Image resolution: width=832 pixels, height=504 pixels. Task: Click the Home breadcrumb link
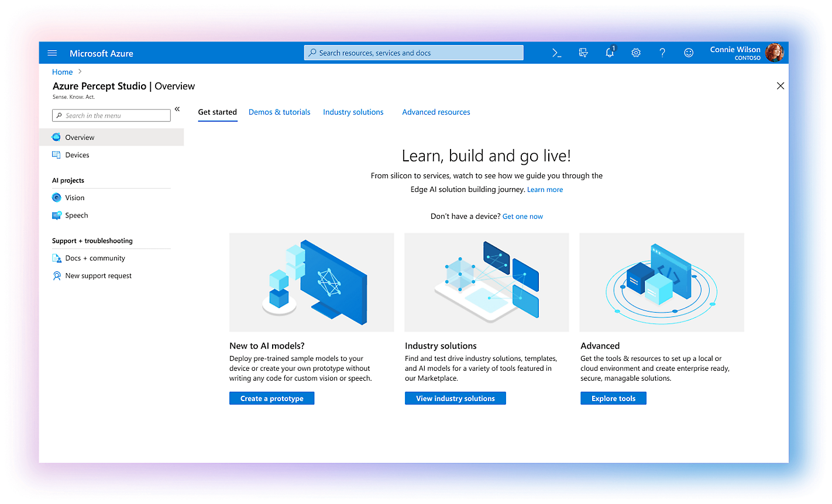pos(63,72)
